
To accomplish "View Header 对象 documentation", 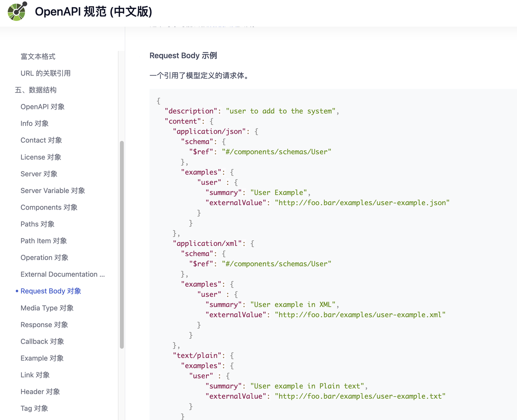I will pos(40,391).
